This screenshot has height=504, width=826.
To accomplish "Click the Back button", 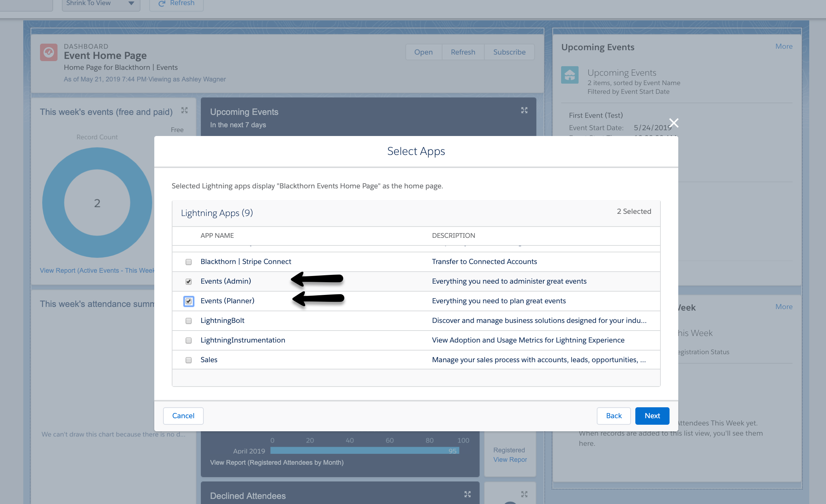I will tap(614, 416).
